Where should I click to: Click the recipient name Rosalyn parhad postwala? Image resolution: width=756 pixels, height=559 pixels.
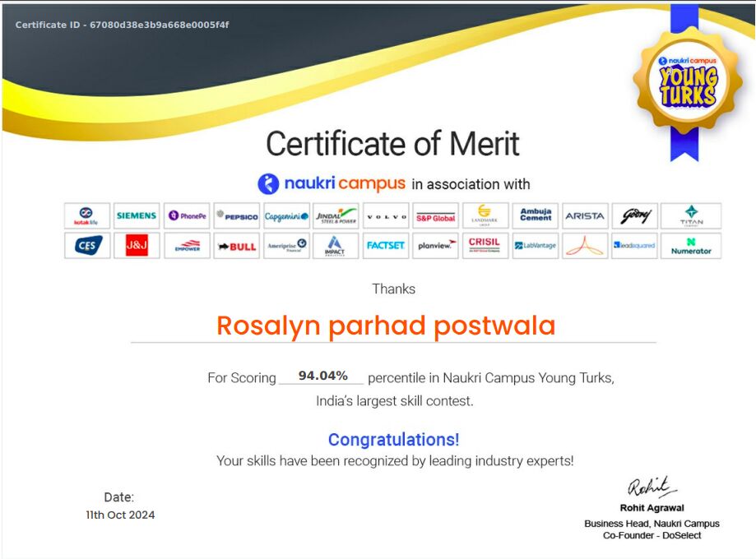click(386, 326)
